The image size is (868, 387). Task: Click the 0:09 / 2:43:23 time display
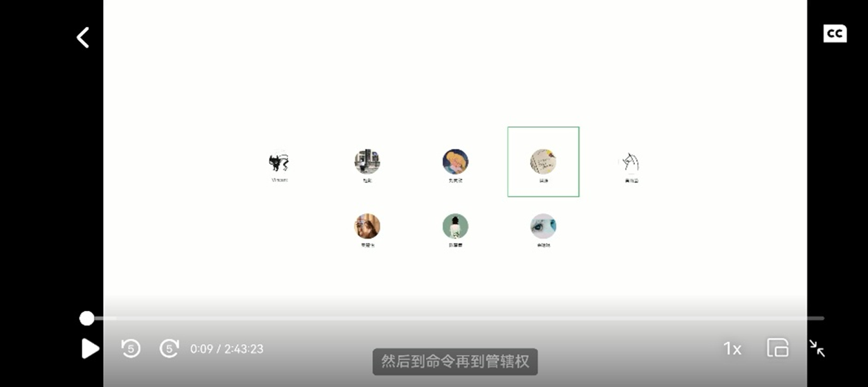(x=227, y=349)
